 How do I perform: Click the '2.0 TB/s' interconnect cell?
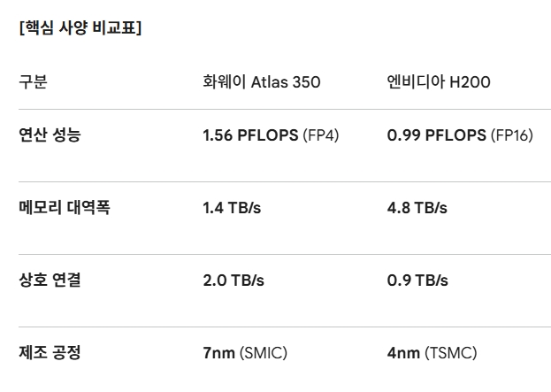coord(233,281)
